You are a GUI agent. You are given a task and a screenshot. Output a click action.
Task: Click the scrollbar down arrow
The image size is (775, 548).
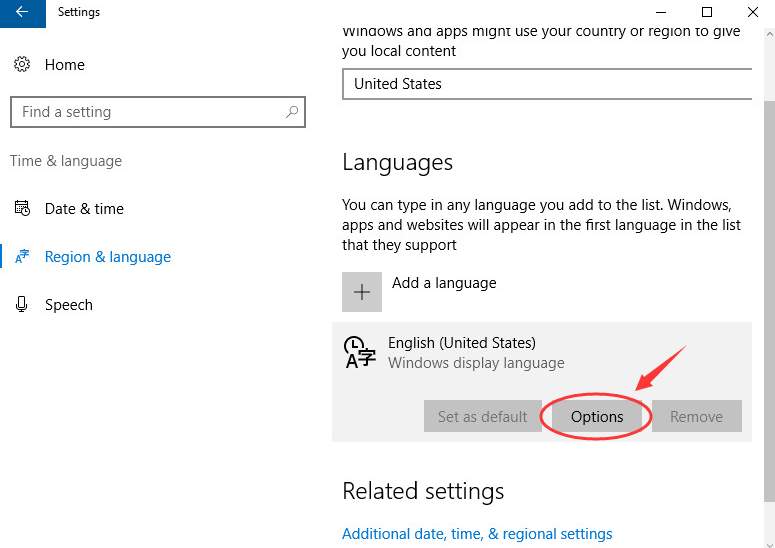[770, 544]
